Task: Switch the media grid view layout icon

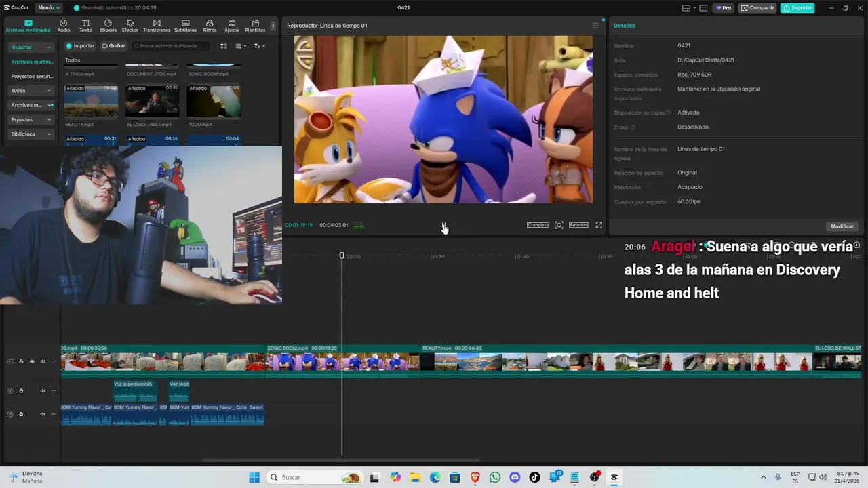Action: point(224,46)
